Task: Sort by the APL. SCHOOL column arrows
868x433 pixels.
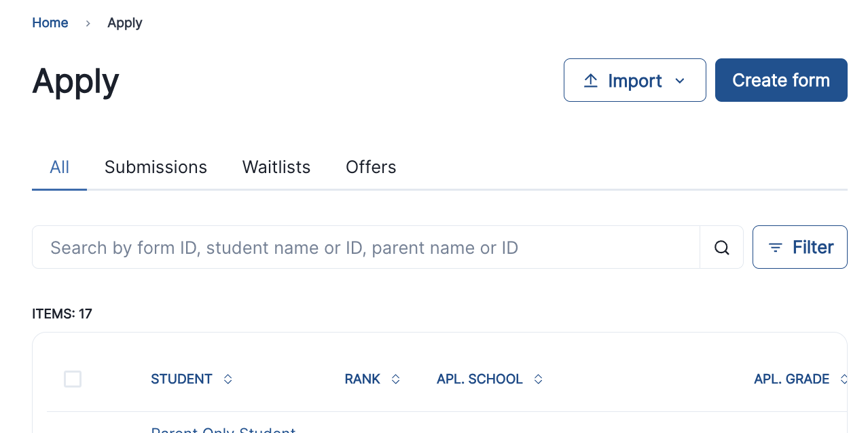Action: (537, 379)
